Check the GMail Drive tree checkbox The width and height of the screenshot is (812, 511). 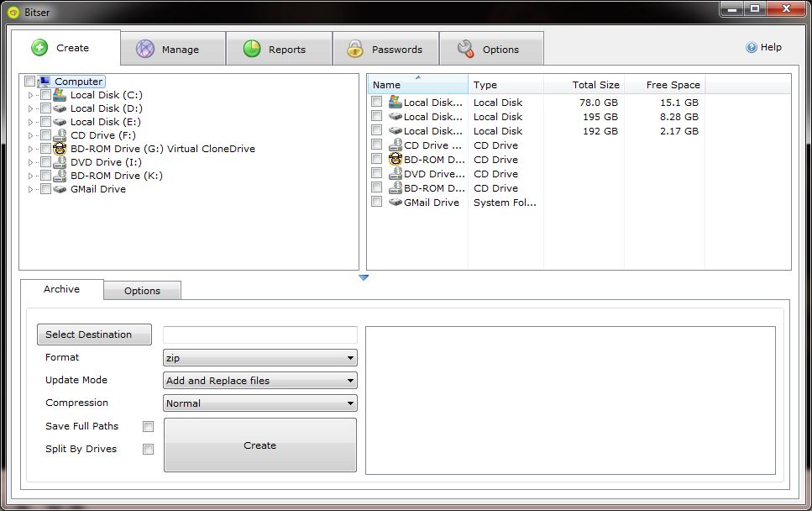tap(45, 189)
